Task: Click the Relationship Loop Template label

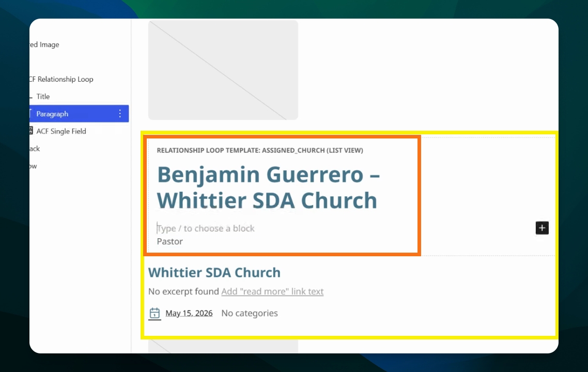Action: point(260,150)
